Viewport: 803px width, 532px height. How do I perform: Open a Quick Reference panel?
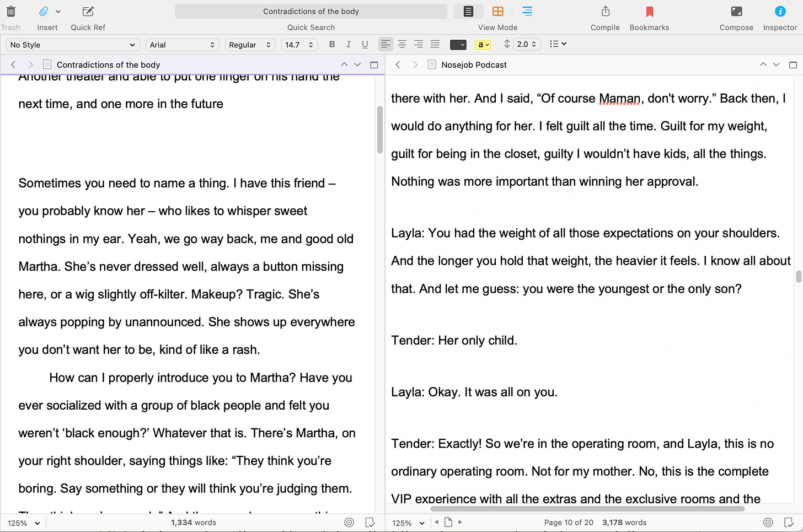pos(87,11)
